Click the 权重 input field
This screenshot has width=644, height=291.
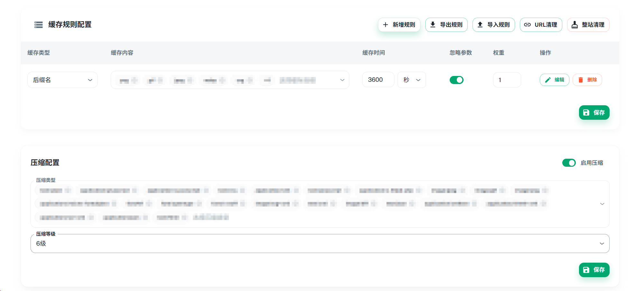click(x=507, y=80)
